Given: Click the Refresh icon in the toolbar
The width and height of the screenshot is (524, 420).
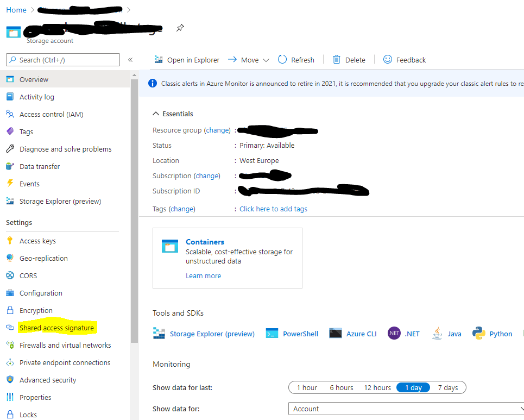Looking at the screenshot, I should (282, 60).
